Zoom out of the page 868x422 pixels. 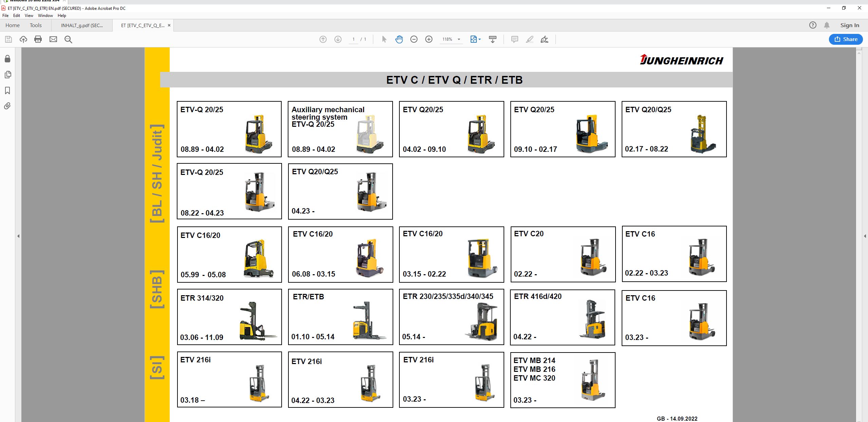414,39
